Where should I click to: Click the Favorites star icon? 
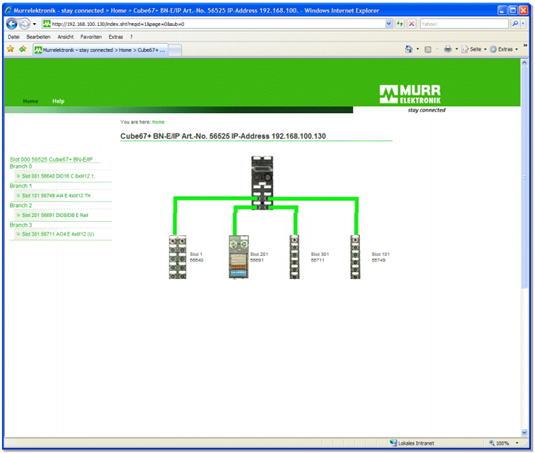click(11, 49)
